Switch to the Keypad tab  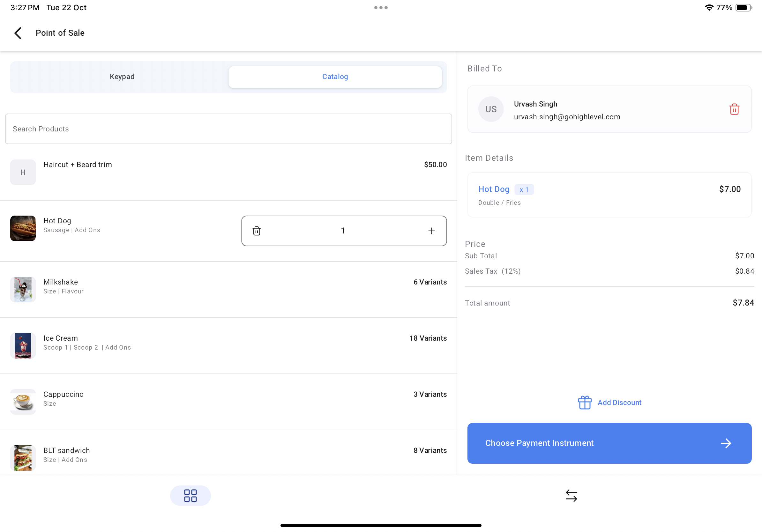(122, 77)
